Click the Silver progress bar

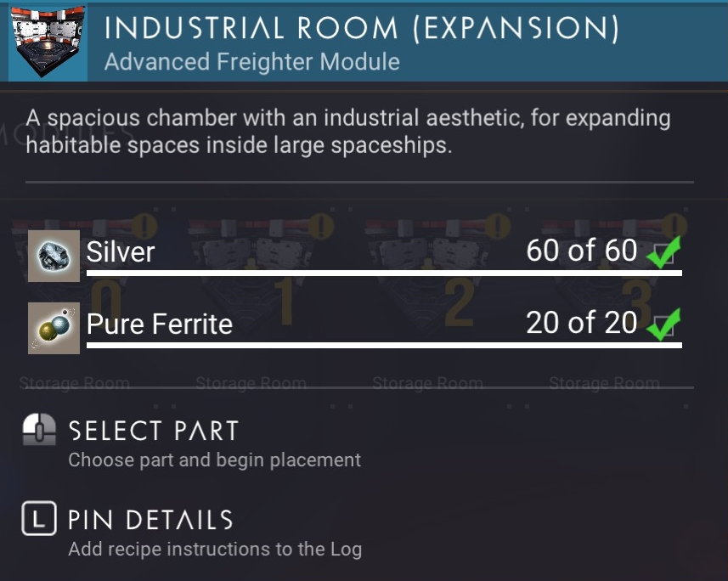point(384,273)
